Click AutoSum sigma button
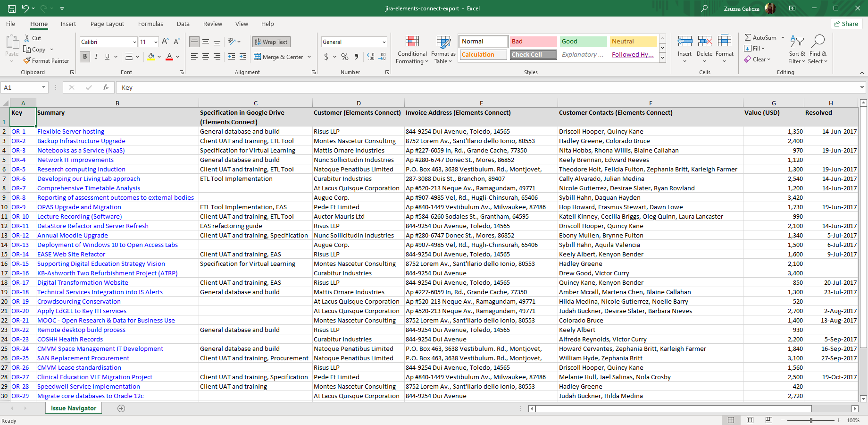This screenshot has height=425, width=868. click(760, 37)
